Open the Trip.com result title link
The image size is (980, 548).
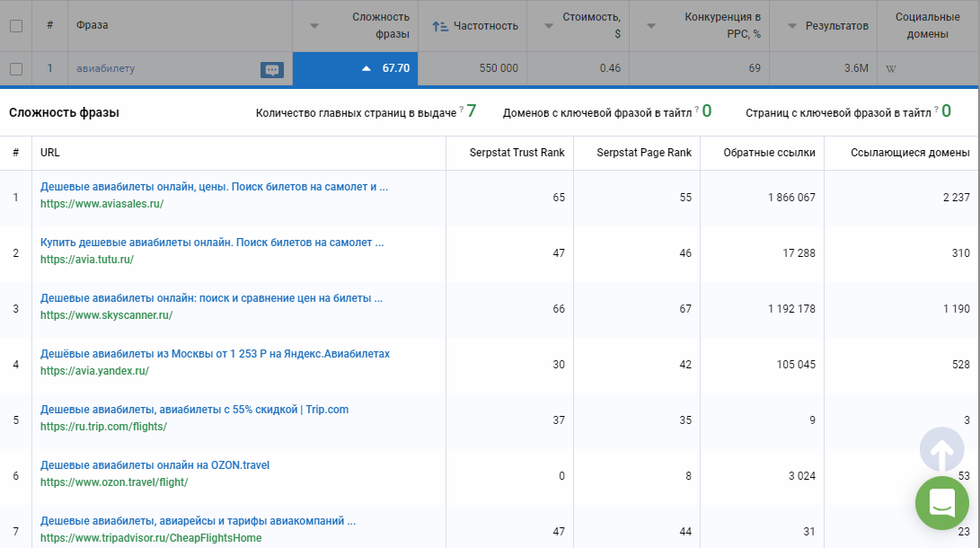tap(194, 410)
